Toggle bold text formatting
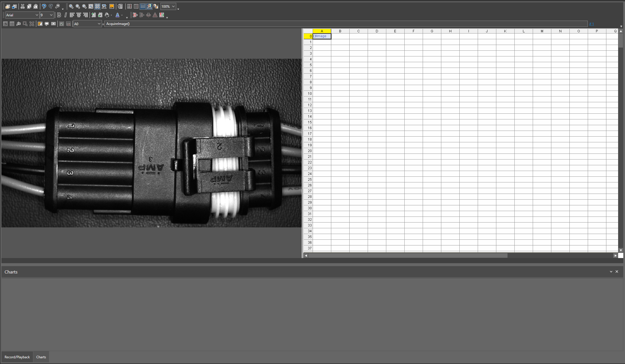 pyautogui.click(x=59, y=15)
